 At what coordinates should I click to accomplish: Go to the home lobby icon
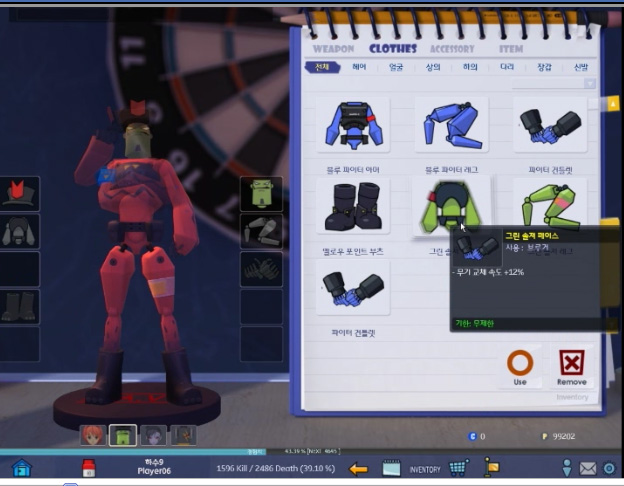pyautogui.click(x=22, y=467)
